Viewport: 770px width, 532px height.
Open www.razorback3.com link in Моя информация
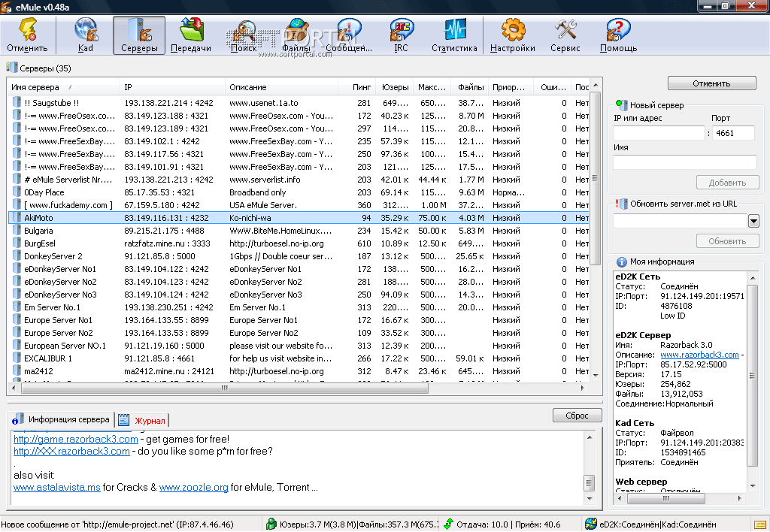699,355
